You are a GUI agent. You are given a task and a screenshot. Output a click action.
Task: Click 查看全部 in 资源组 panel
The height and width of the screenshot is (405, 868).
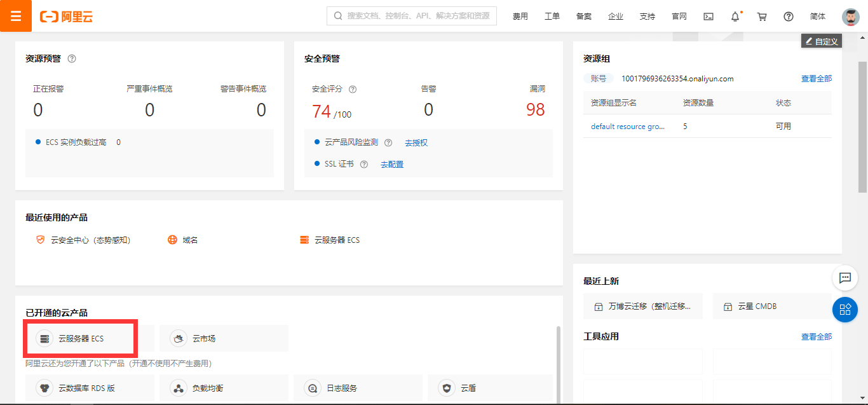point(817,79)
